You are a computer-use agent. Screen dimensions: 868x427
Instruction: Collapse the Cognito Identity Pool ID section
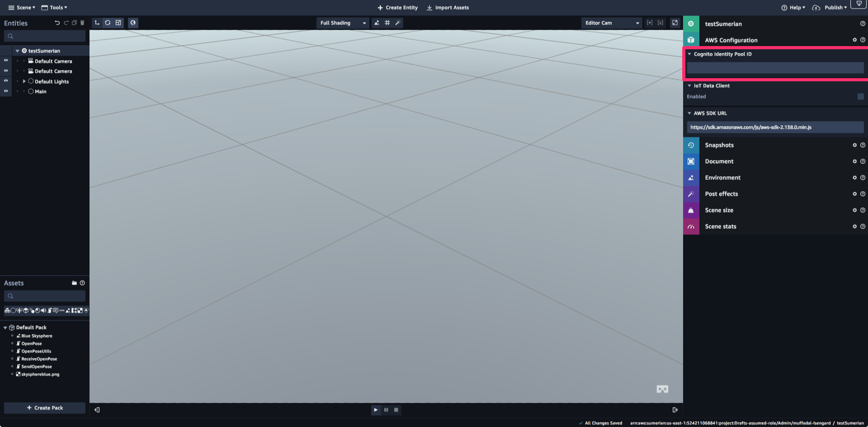pyautogui.click(x=689, y=54)
